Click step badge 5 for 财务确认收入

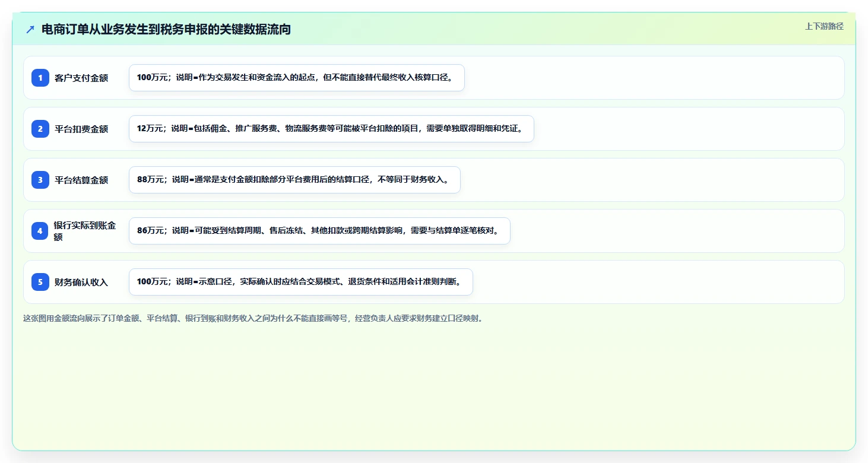(x=40, y=282)
